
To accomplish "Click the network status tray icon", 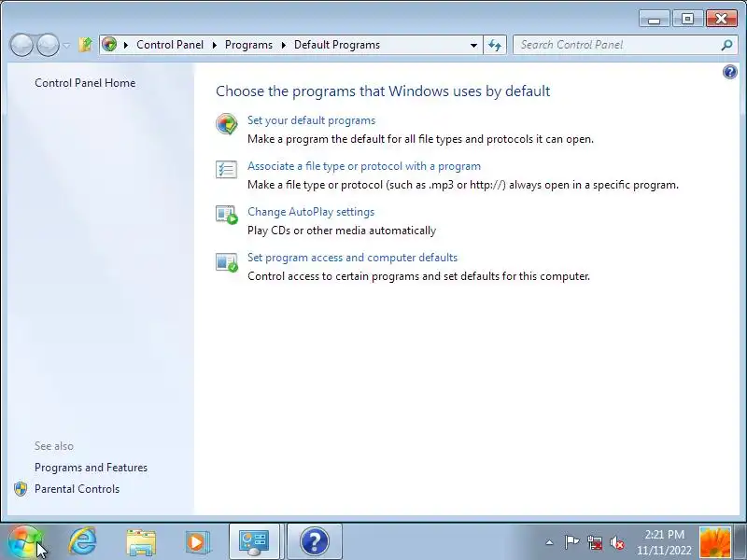I will (595, 542).
